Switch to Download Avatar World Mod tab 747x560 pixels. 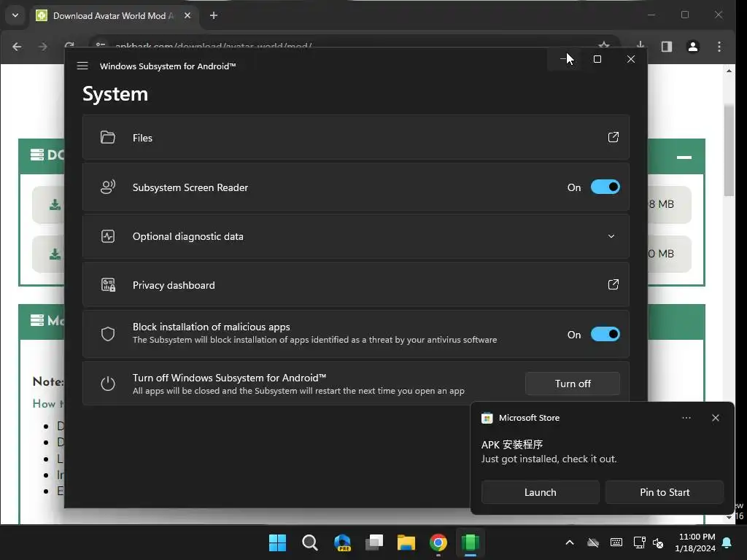pyautogui.click(x=113, y=16)
